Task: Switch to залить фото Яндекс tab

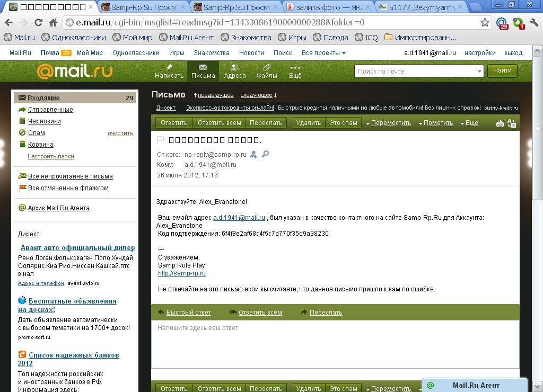Action: pyautogui.click(x=329, y=7)
